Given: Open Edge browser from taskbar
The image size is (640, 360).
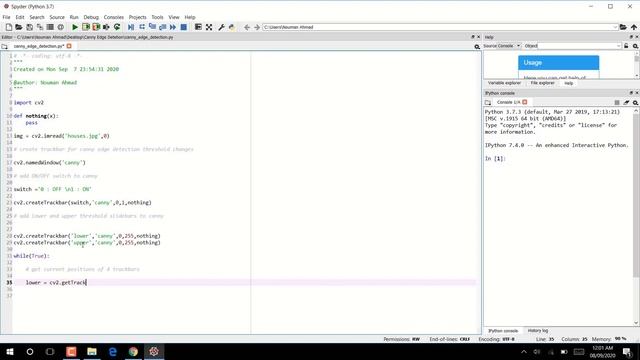Looking at the screenshot, I should click(x=113, y=351).
